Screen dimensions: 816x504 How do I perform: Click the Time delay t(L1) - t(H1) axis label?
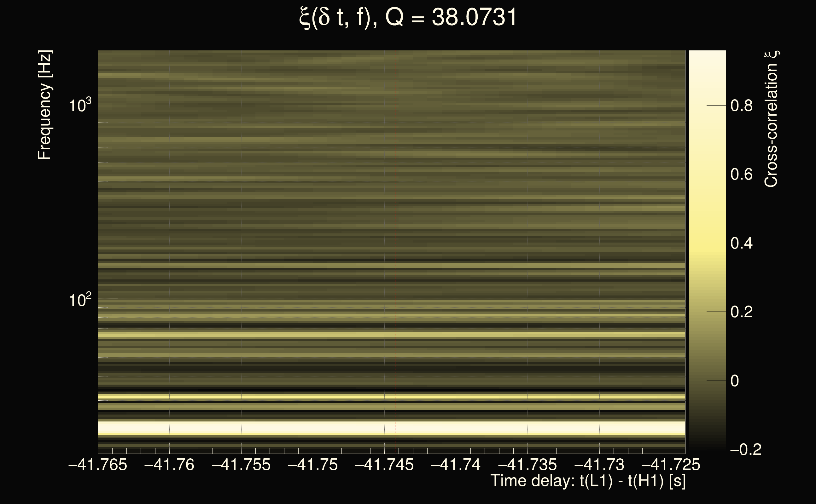[x=588, y=481]
